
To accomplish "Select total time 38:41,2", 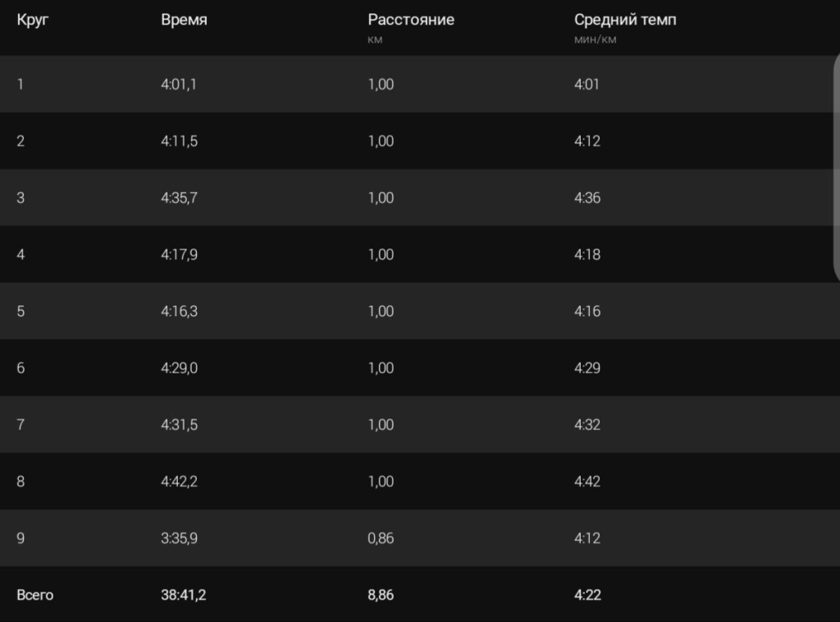I will (x=183, y=595).
